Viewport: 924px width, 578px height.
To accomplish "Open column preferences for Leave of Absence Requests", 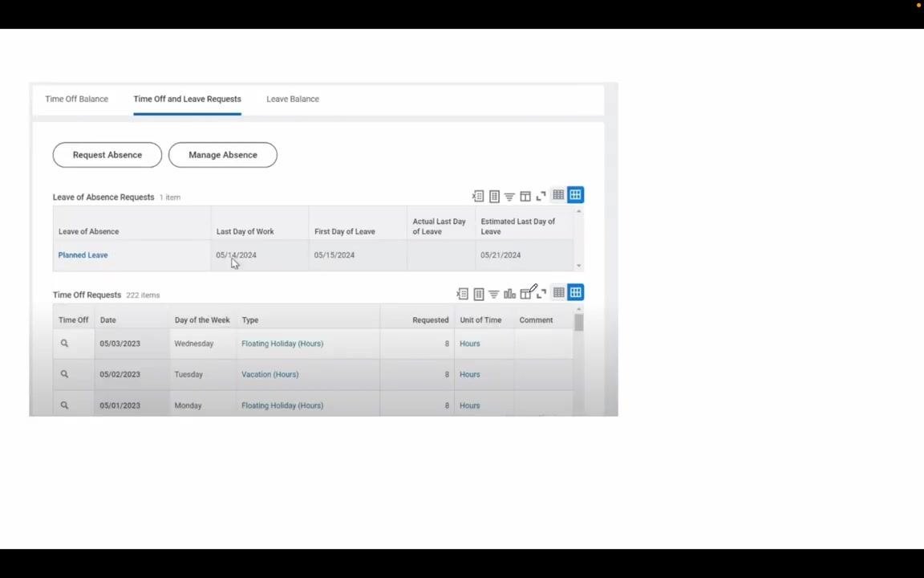I will 525,197.
